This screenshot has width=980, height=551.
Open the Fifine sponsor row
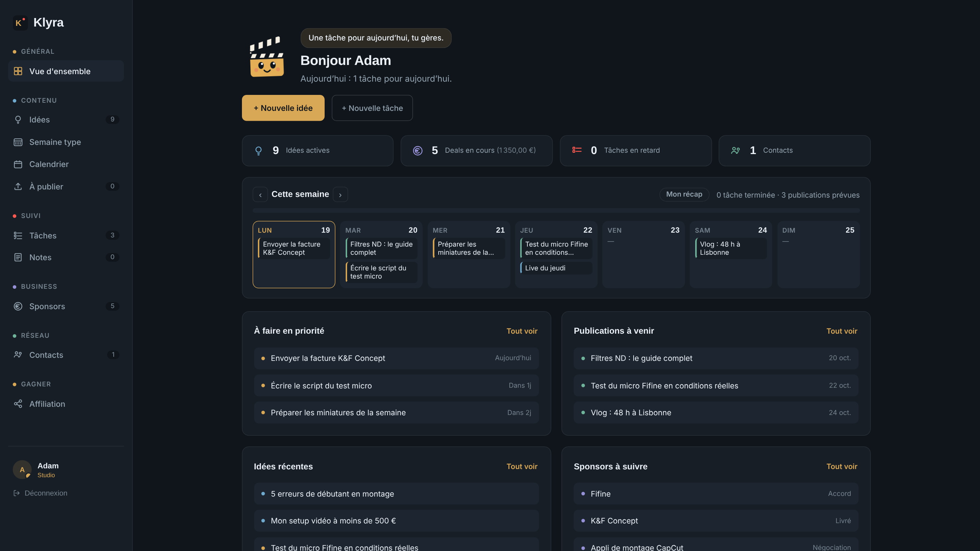(x=716, y=494)
